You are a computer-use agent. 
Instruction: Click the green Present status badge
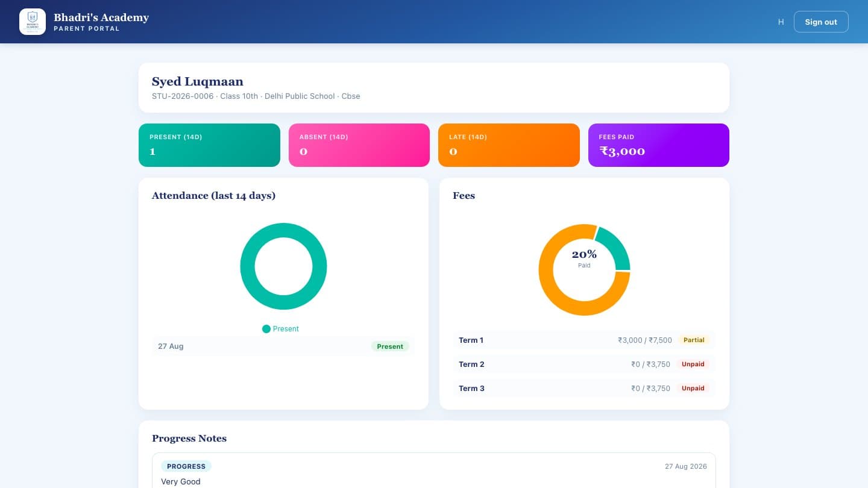390,346
